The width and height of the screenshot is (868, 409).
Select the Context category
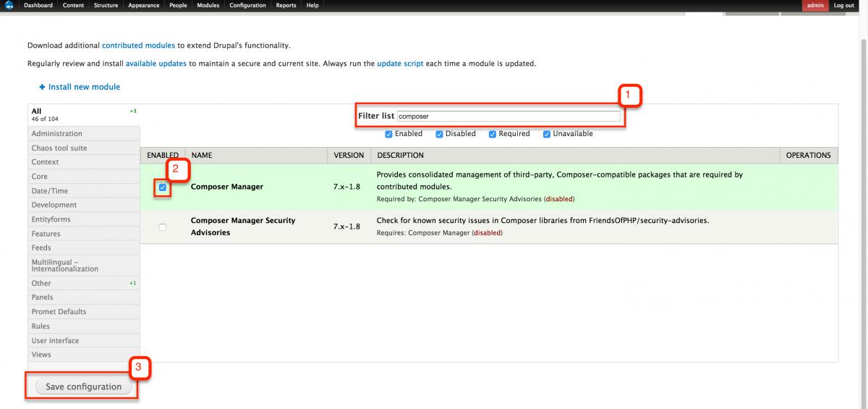pyautogui.click(x=83, y=162)
